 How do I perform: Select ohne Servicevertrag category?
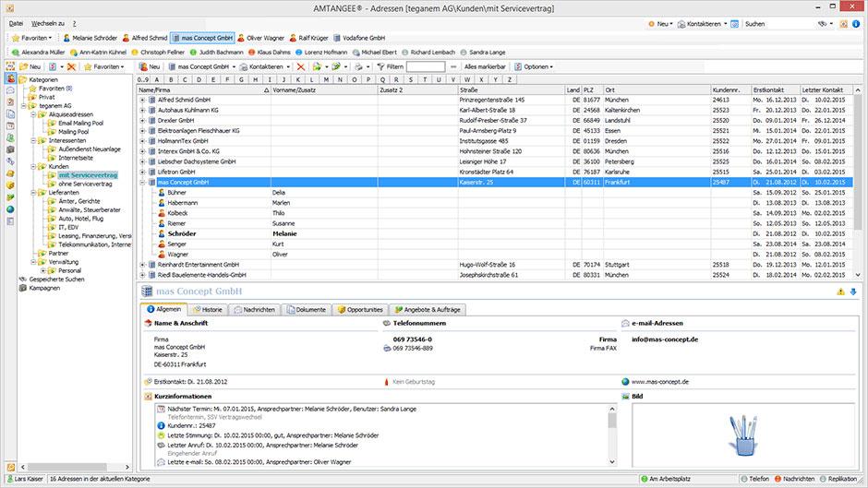tap(85, 184)
